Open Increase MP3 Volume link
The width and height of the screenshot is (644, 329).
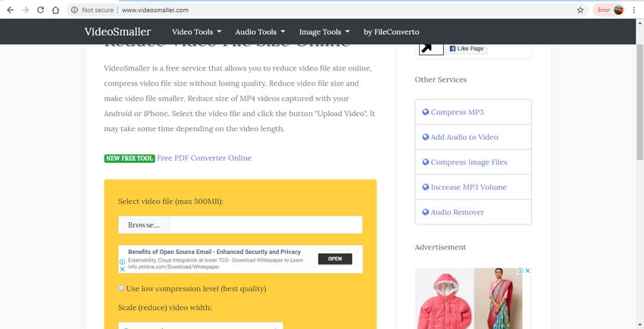(469, 187)
